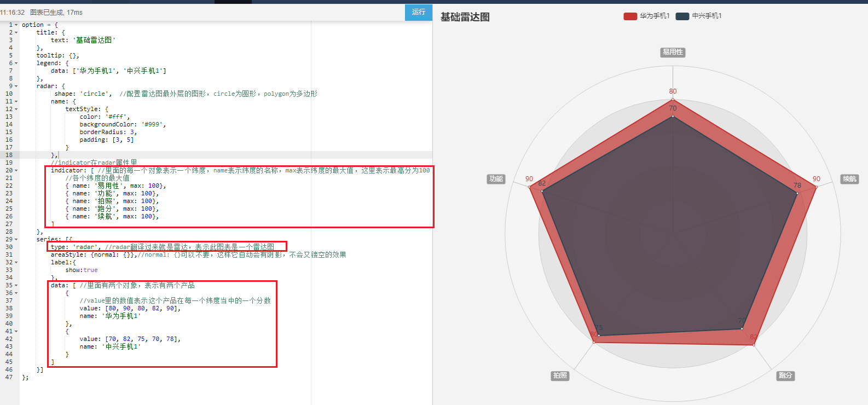Screen dimensions: 868x405
Task: Click the 易用性 radar axis label
Action: click(673, 53)
